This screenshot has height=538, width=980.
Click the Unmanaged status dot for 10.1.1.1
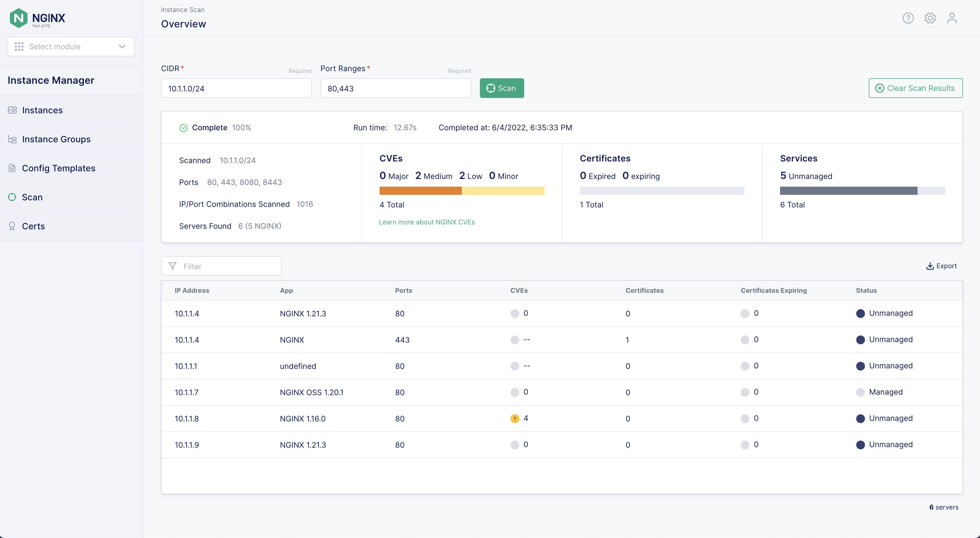point(860,366)
